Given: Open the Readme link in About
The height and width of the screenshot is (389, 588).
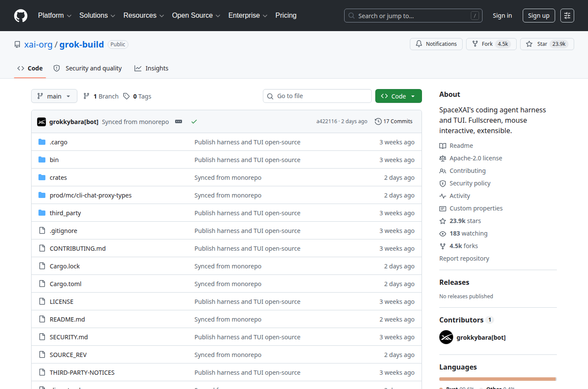Looking at the screenshot, I should [x=456, y=146].
